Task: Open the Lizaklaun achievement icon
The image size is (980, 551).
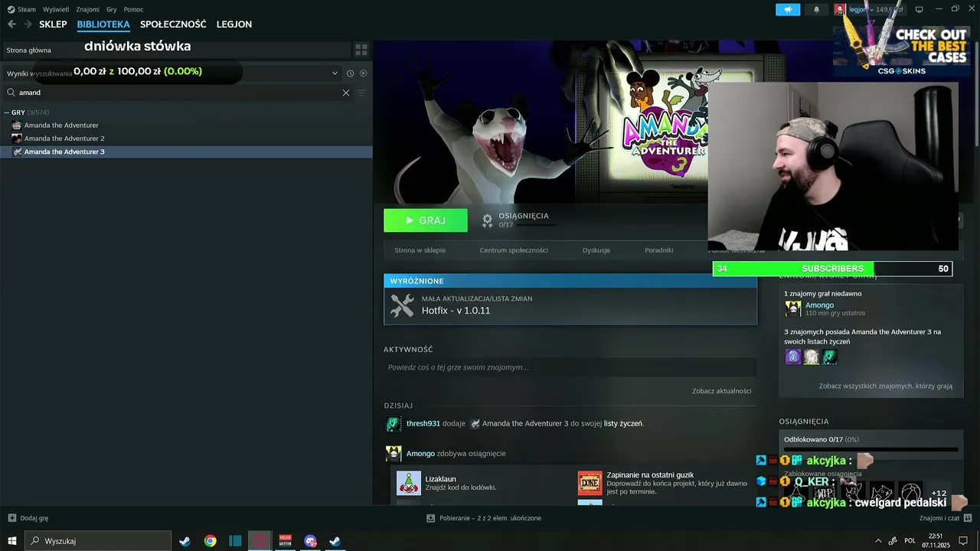Action: (x=409, y=483)
